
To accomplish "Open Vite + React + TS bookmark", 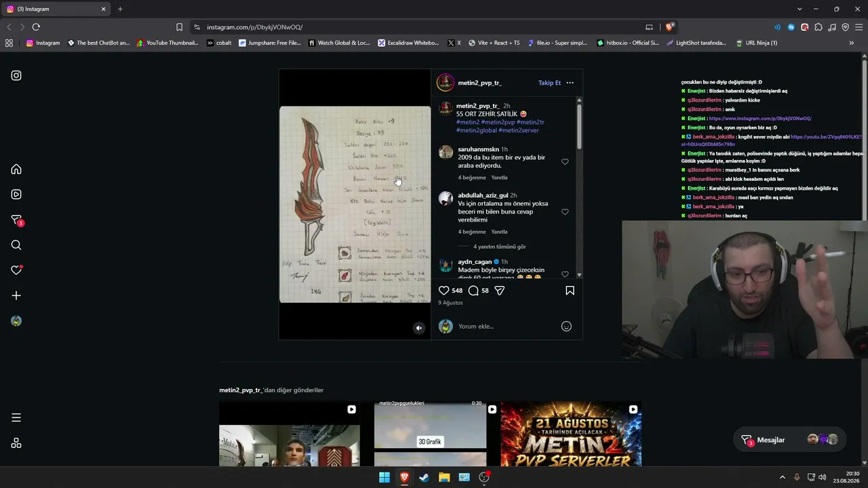I will pos(494,43).
